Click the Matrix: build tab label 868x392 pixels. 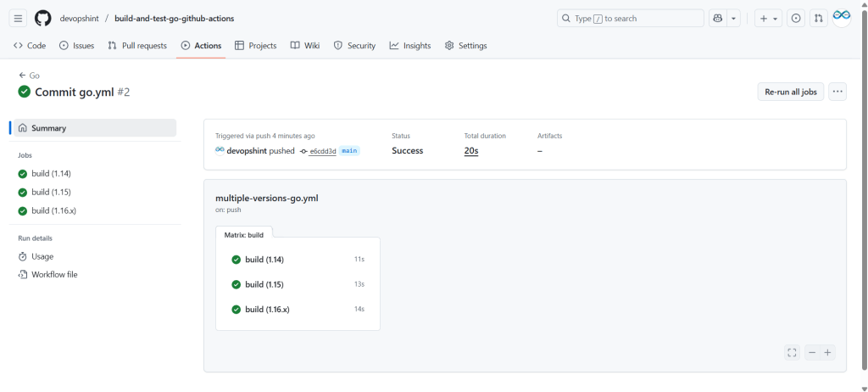pyautogui.click(x=243, y=235)
